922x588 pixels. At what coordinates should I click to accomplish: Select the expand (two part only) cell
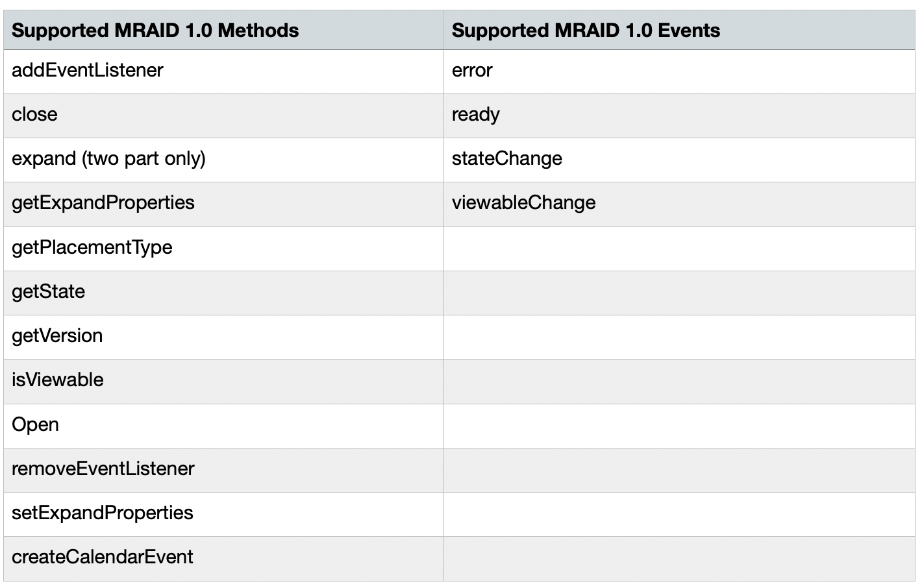coord(108,158)
